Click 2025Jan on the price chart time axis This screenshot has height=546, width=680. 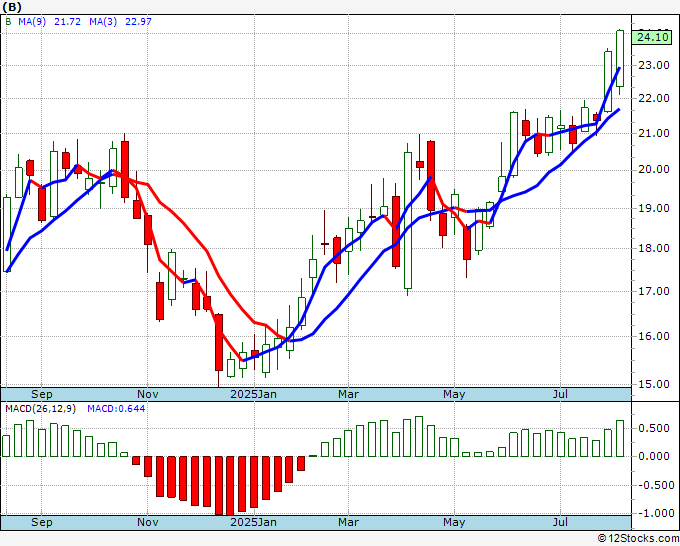(x=253, y=394)
